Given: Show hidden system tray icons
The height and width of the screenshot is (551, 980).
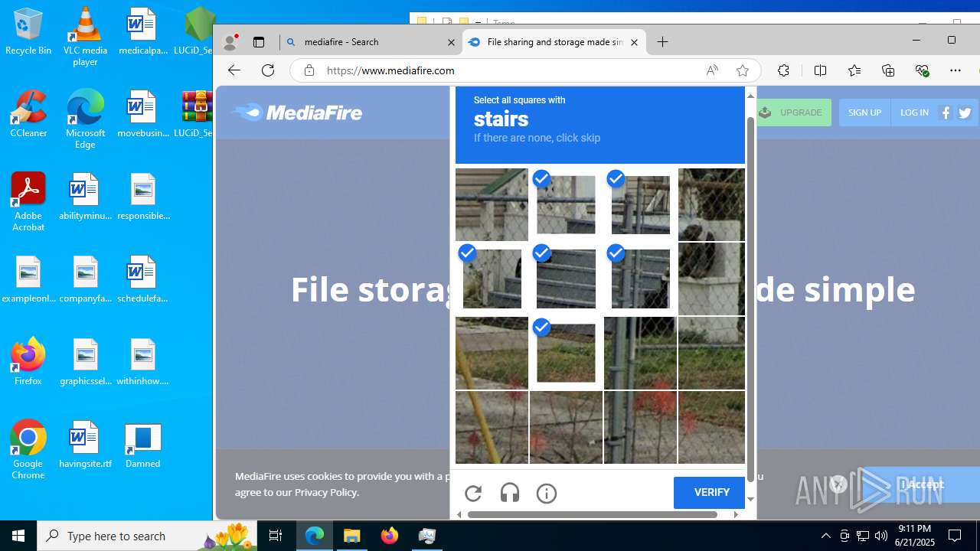Looking at the screenshot, I should 825,536.
